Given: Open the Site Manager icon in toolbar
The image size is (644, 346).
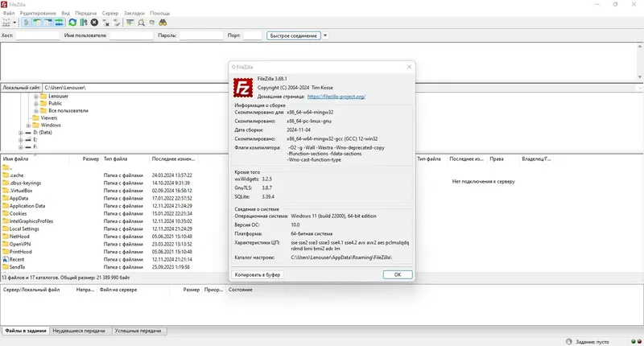Looking at the screenshot, I should coord(6,23).
